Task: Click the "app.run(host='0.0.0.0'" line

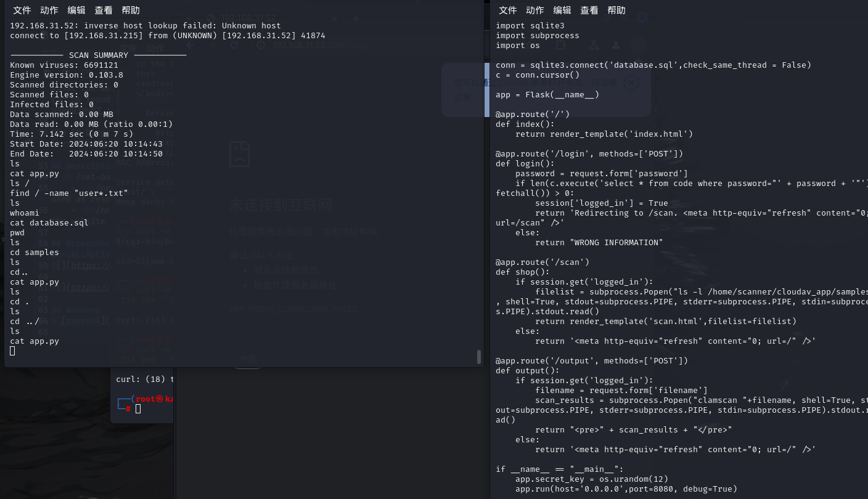Action: tap(626, 489)
